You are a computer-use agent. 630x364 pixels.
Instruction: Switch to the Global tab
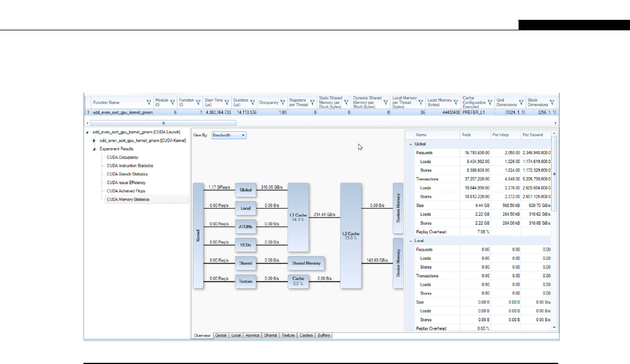(220, 335)
